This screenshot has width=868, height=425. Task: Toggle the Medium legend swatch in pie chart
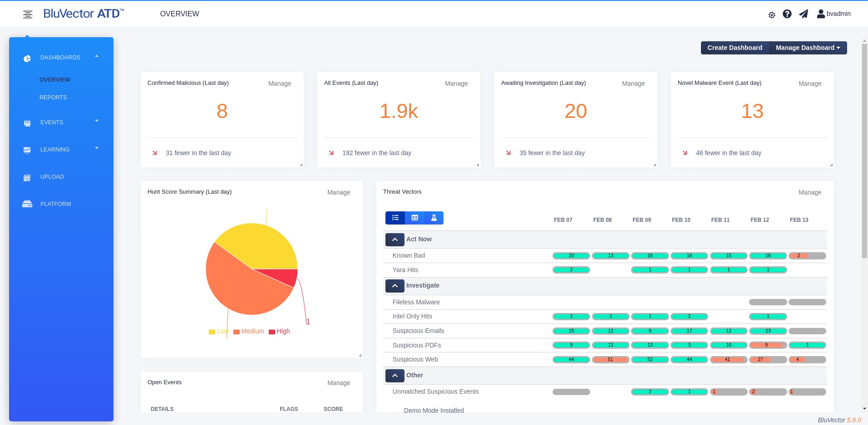[237, 332]
